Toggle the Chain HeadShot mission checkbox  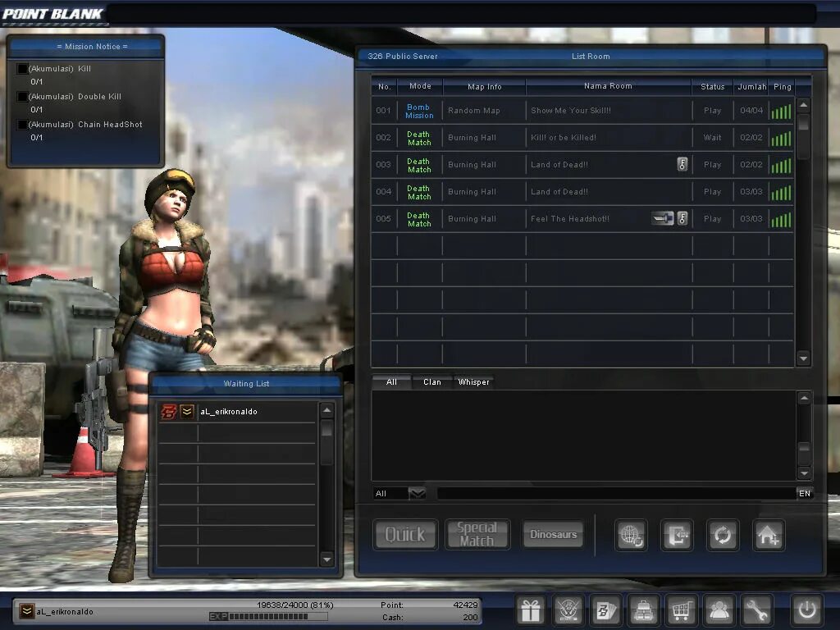click(x=22, y=125)
